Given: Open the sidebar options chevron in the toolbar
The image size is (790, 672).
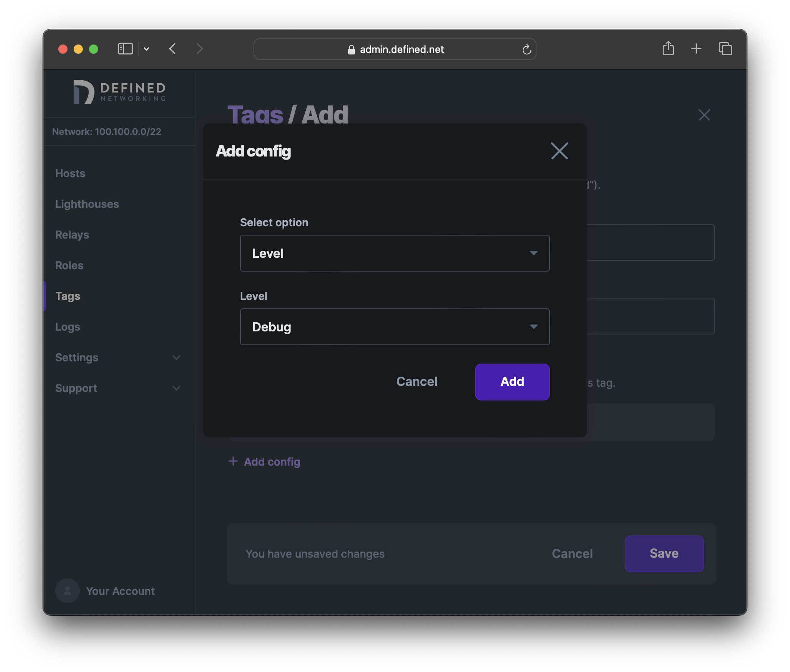Looking at the screenshot, I should (146, 49).
